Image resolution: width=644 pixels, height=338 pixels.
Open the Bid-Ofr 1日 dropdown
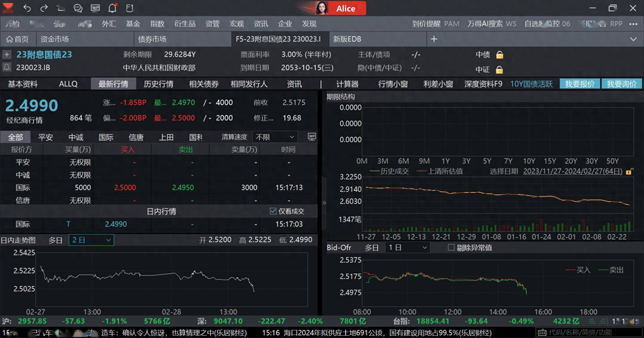coord(407,247)
